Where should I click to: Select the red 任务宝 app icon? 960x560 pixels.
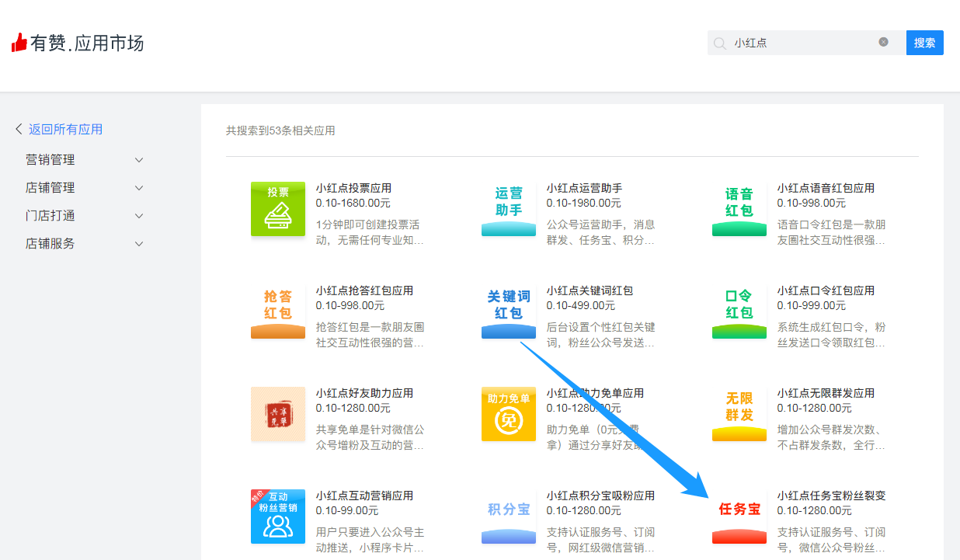point(739,517)
